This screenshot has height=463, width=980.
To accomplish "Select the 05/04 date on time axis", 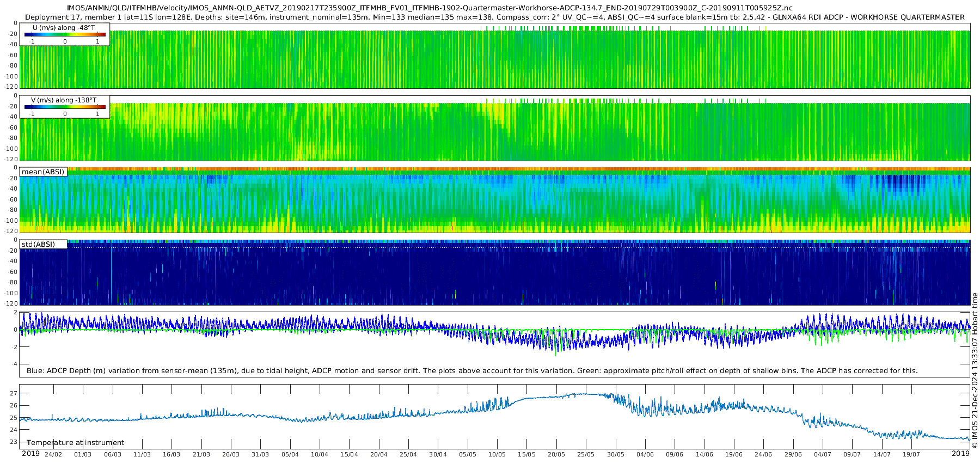I will 290,454.
